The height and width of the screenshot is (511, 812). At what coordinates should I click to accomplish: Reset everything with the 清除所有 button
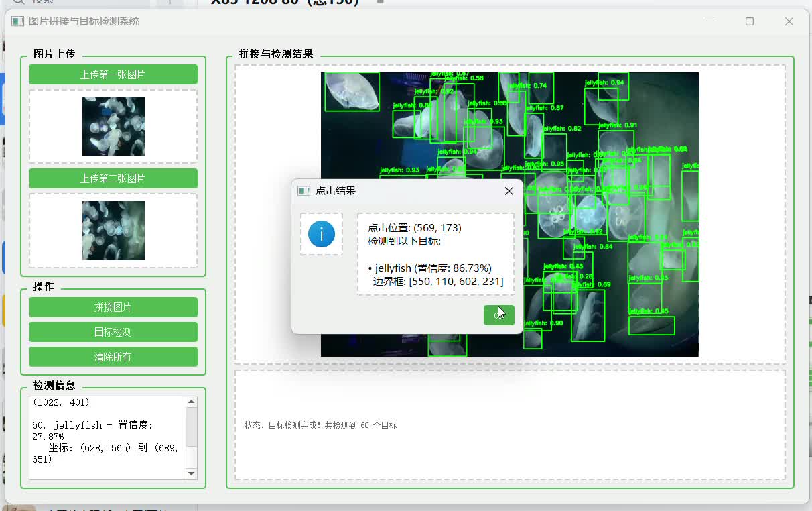tap(113, 357)
